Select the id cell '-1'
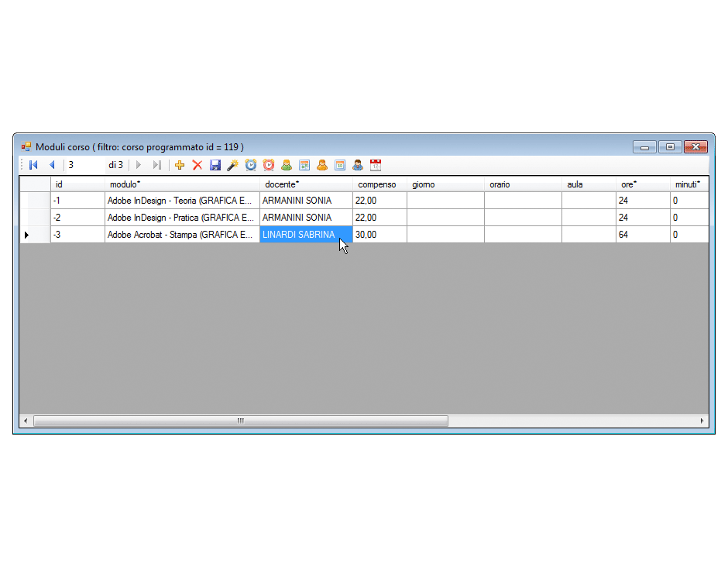This screenshot has width=728, height=567. tap(77, 201)
